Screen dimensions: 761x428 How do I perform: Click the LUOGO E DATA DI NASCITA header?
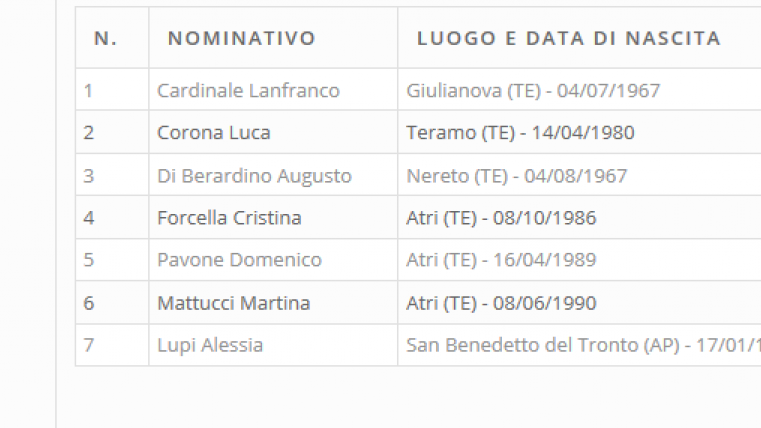pyautogui.click(x=569, y=38)
